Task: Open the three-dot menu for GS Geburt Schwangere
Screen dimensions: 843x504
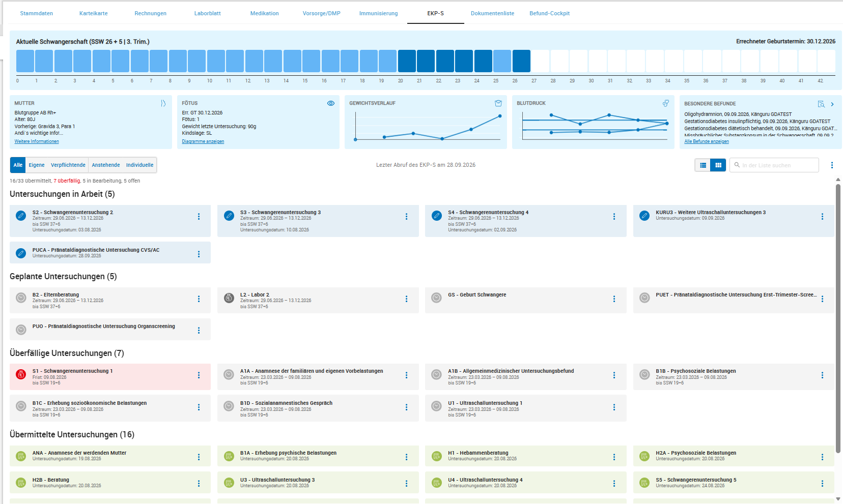Action: 614,299
